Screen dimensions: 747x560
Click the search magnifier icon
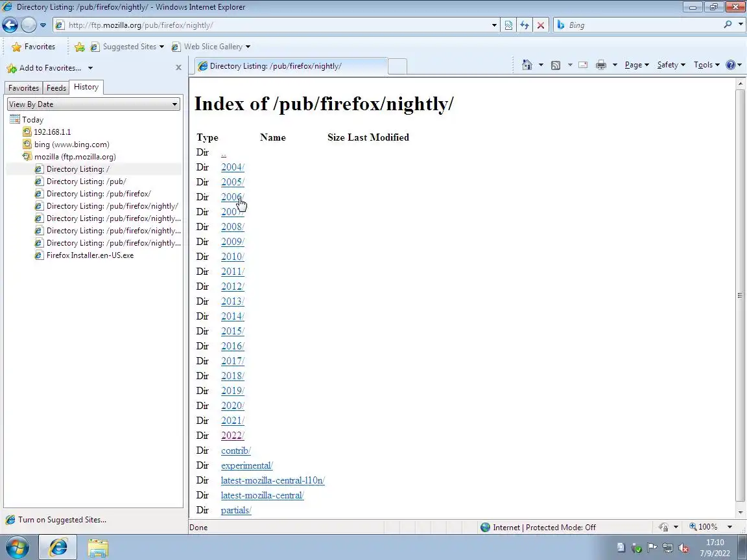tap(728, 24)
